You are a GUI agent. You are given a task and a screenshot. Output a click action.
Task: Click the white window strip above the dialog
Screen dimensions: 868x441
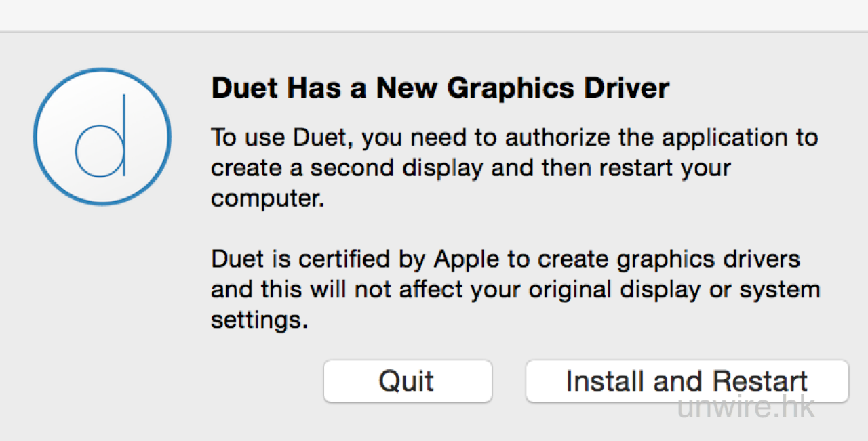434,15
